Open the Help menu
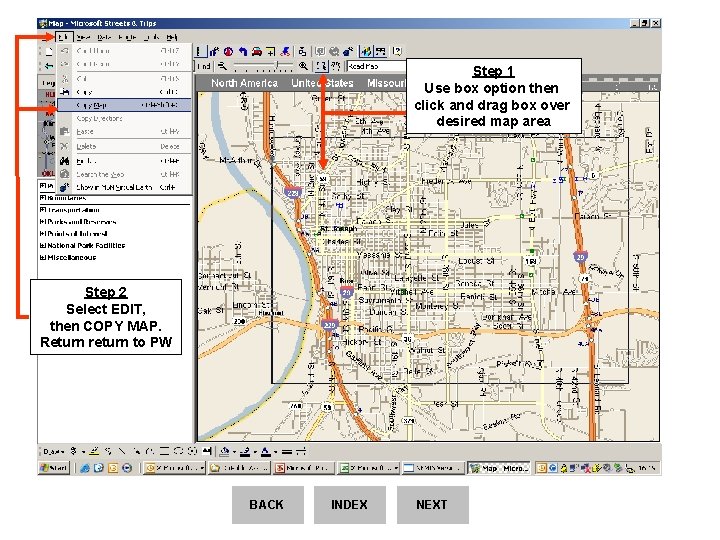 point(172,37)
